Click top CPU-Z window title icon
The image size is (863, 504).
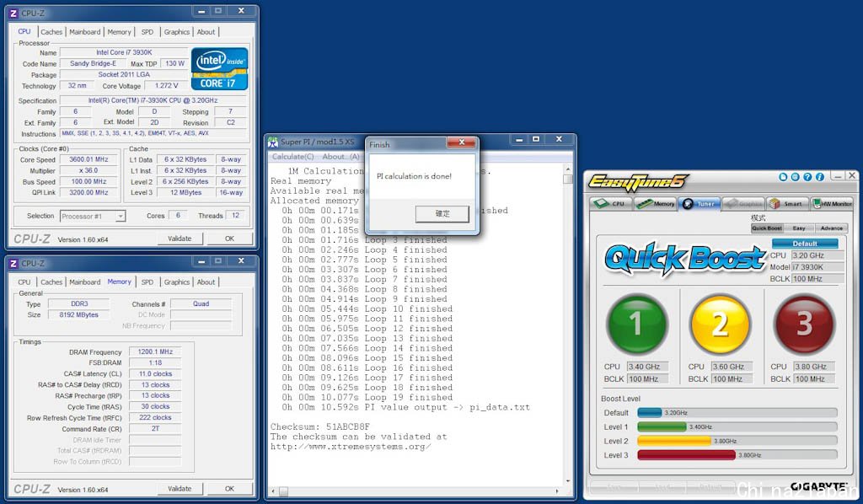(x=13, y=13)
